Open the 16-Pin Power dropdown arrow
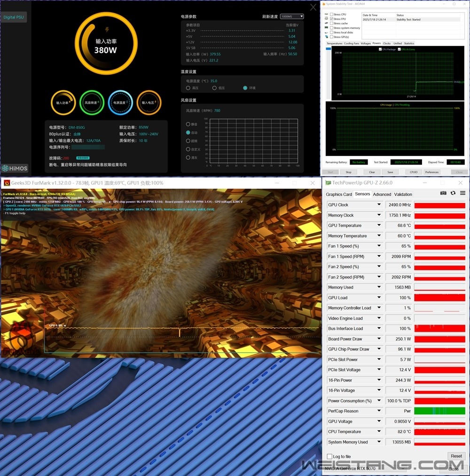Image resolution: width=470 pixels, height=476 pixels. tap(379, 380)
